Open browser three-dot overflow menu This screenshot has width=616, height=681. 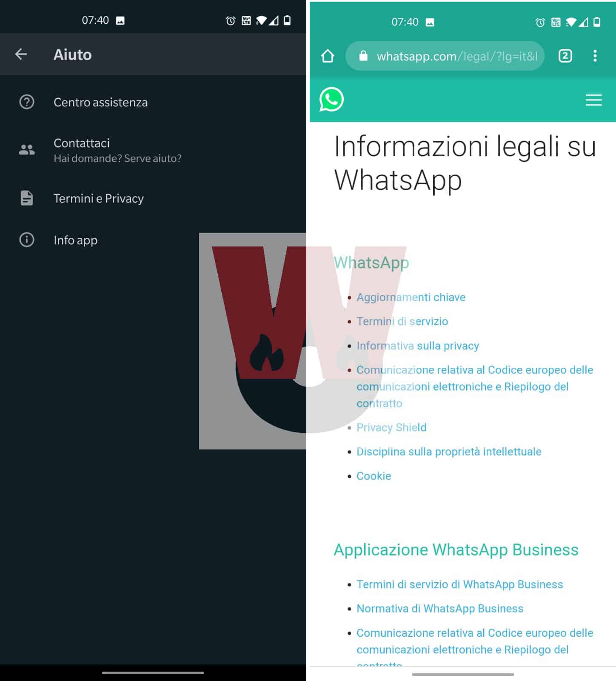coord(595,56)
